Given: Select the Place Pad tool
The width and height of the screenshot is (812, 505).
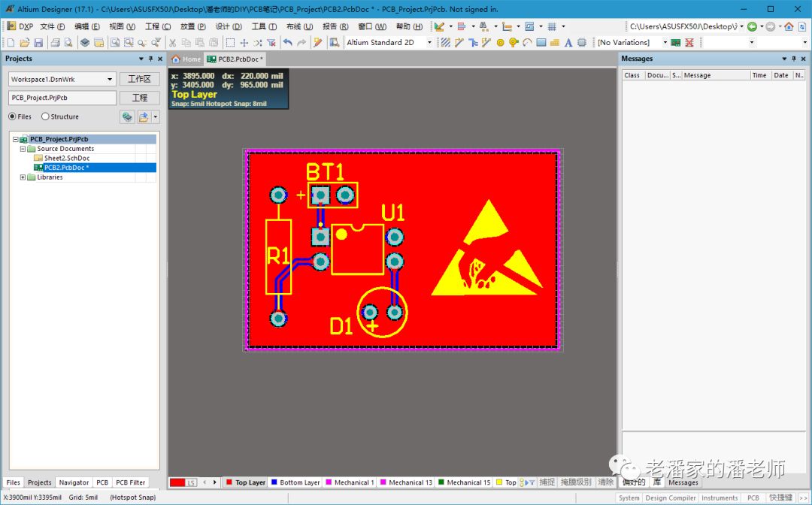Looking at the screenshot, I should 500,43.
